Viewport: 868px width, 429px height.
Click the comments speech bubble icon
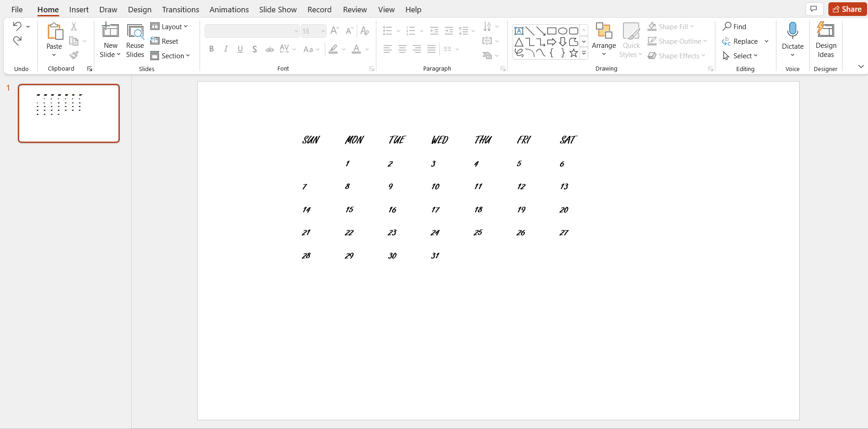tap(813, 9)
